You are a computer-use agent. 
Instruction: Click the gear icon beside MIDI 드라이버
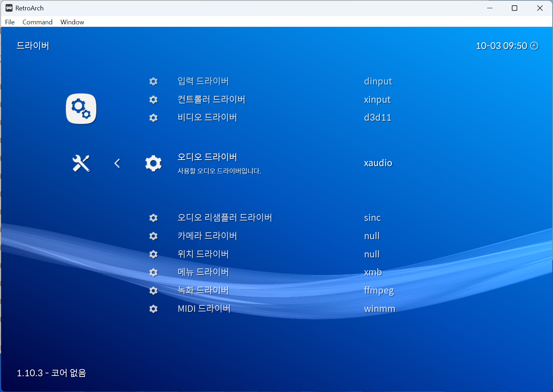pyautogui.click(x=154, y=309)
